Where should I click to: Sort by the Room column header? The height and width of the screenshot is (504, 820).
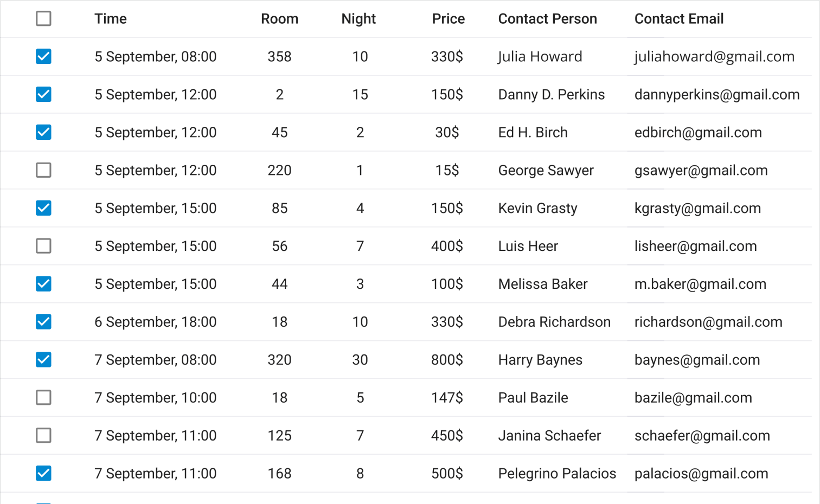click(279, 19)
